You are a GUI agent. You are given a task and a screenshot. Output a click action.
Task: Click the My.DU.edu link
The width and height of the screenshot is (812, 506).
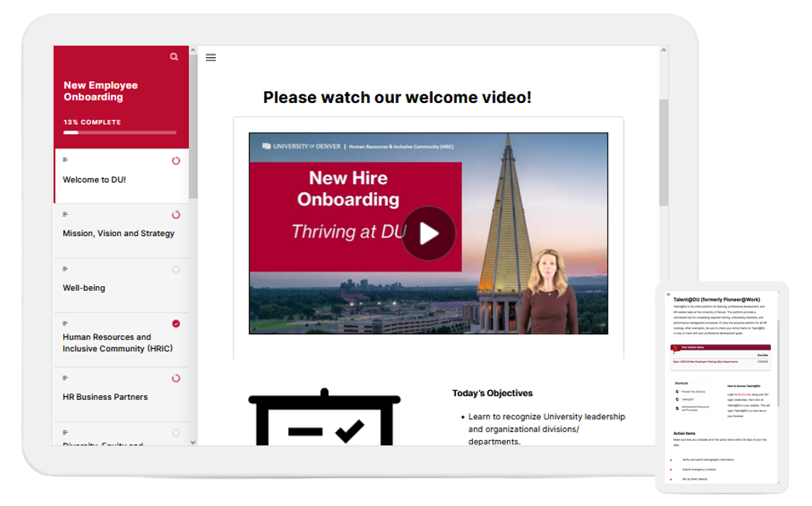[744, 395]
